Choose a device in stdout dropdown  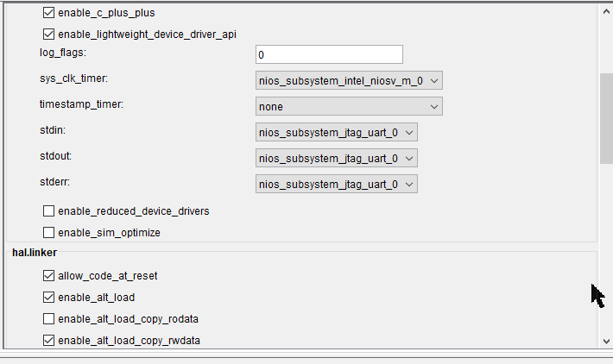337,159
